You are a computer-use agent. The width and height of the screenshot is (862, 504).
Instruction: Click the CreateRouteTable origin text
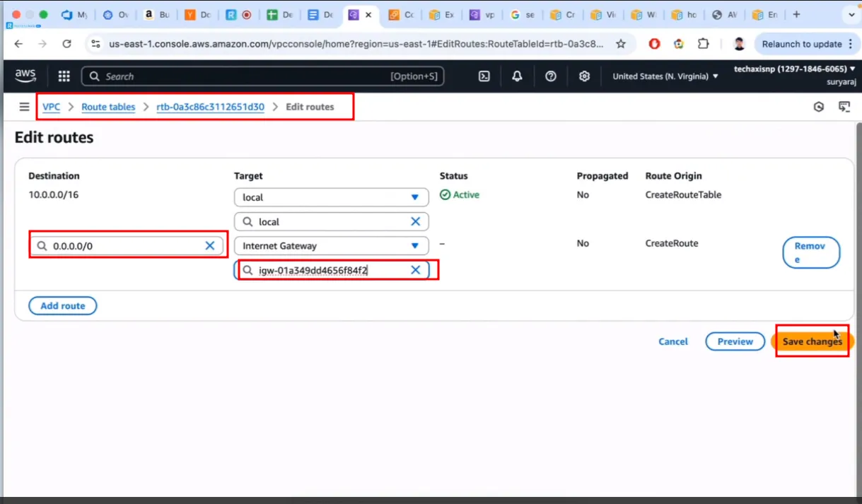(x=683, y=195)
